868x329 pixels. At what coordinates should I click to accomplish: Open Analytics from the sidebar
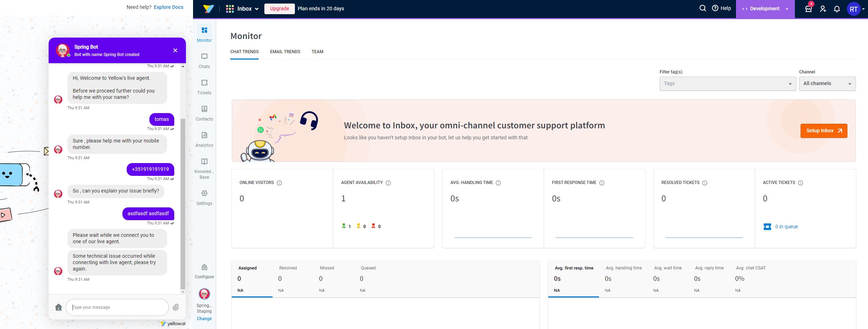tap(204, 139)
